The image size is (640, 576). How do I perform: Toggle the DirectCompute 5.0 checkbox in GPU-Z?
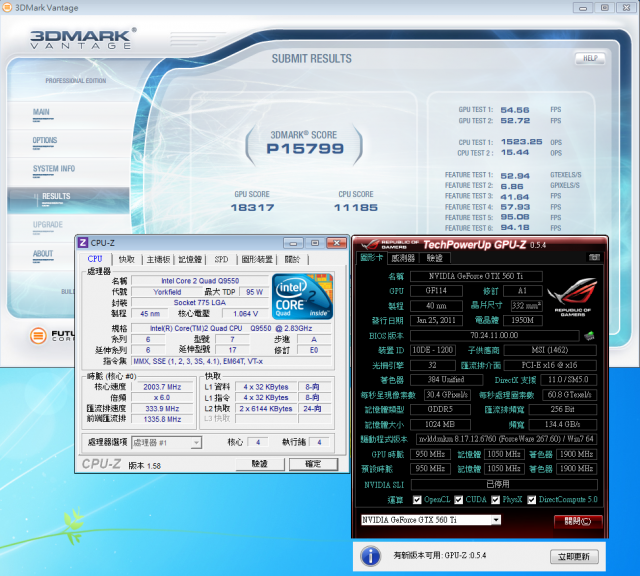[531, 500]
